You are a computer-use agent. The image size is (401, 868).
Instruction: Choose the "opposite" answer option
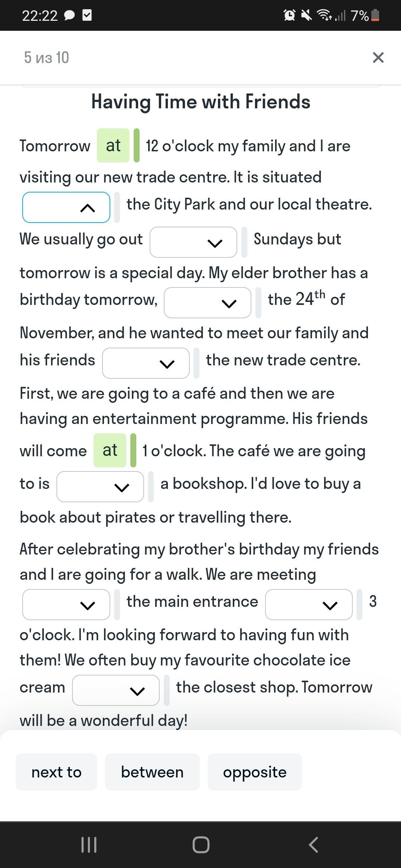pos(255,772)
